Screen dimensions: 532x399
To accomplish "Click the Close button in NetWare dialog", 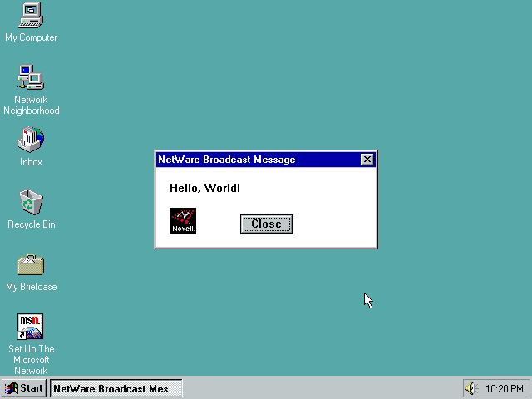I will (x=267, y=224).
